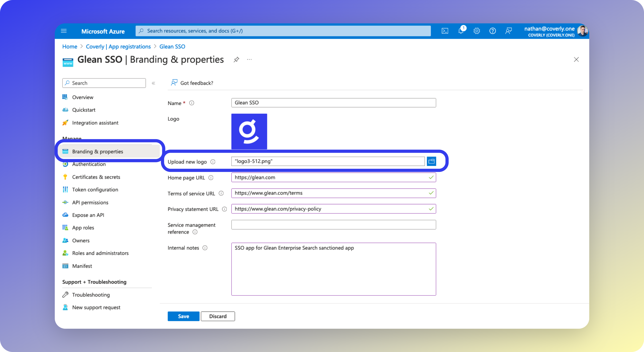Screen dimensions: 644x352
Task: Click the Glean logo thumbnail
Action: (x=249, y=131)
